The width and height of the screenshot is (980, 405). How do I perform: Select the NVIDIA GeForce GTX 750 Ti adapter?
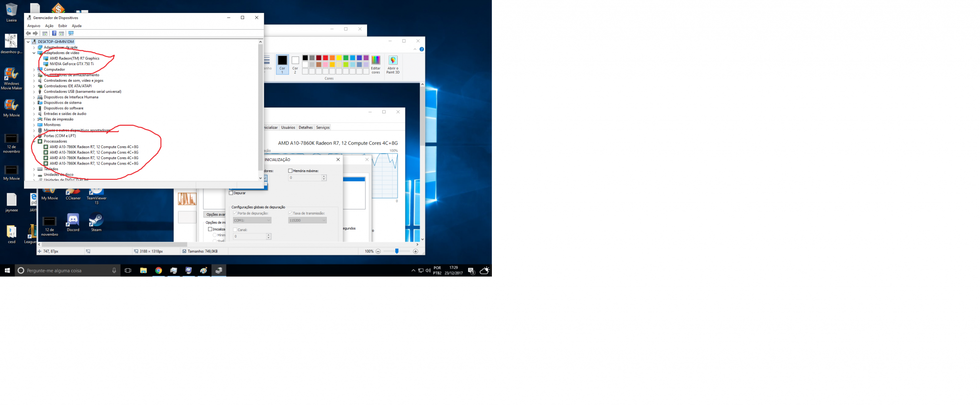tap(72, 64)
